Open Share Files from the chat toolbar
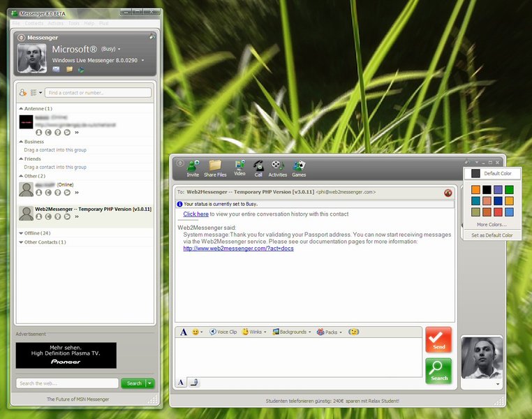Image resolution: width=532 pixels, height=419 pixels. point(215,168)
